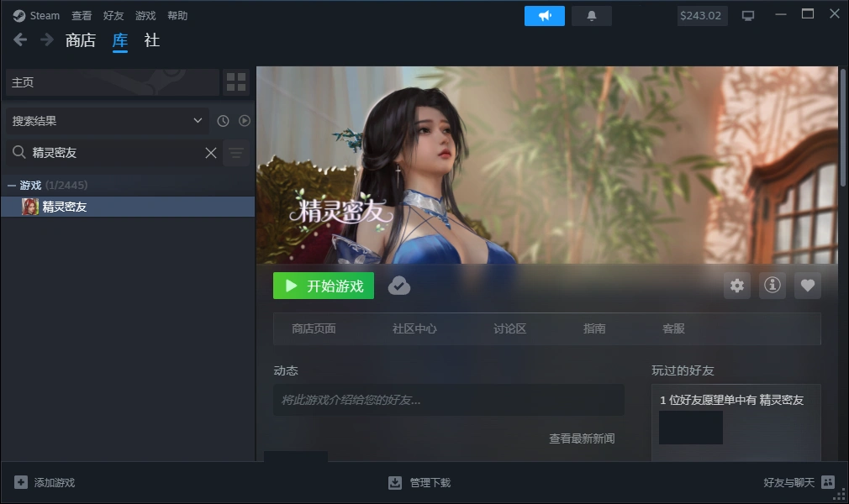Show game info icon

(x=773, y=286)
